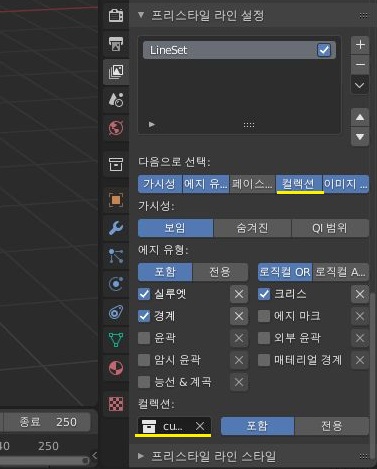Image resolution: width=377 pixels, height=469 pixels.
Task: Open the View Layer properties tab icon
Action: pyautogui.click(x=116, y=72)
